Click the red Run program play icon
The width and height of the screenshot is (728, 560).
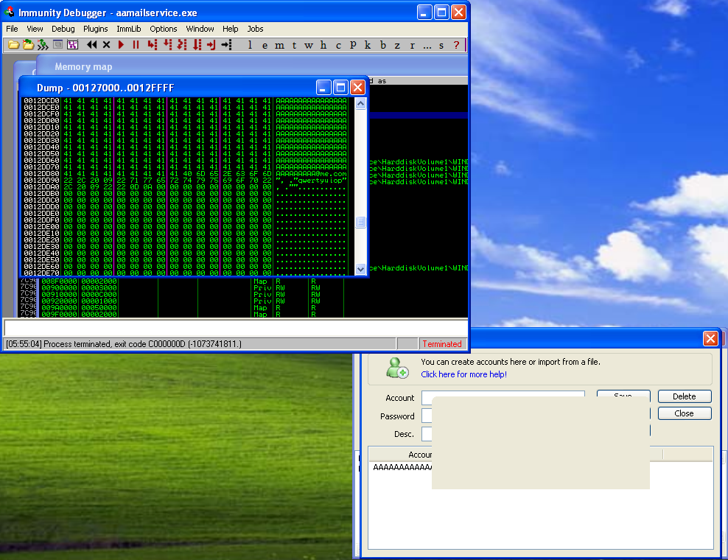(x=121, y=45)
